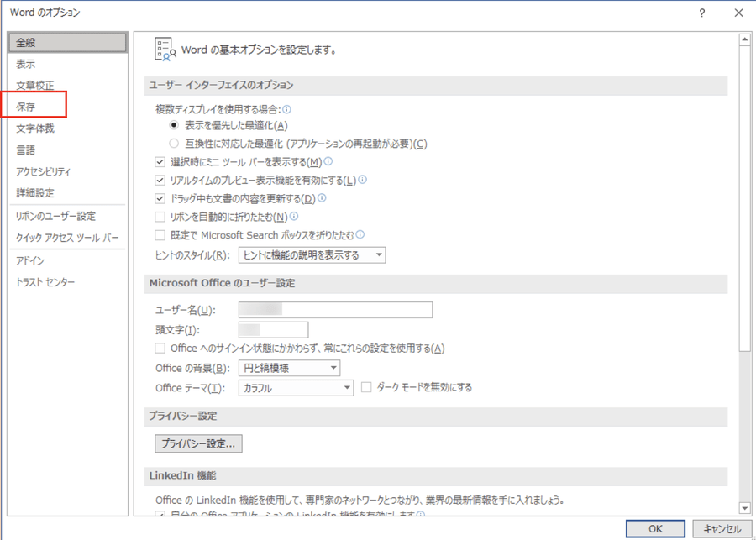The width and height of the screenshot is (756, 540).
Task: Click the scrollbar up arrow
Action: click(x=745, y=39)
